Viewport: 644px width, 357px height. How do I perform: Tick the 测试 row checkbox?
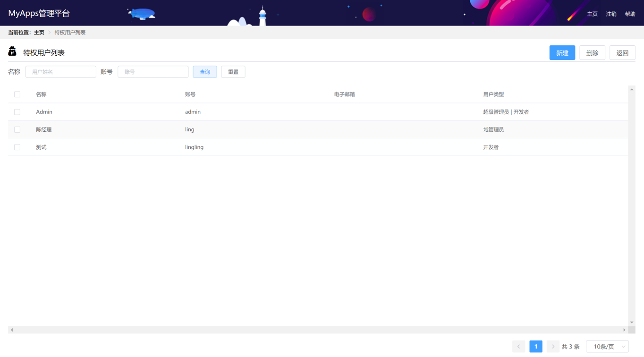[x=17, y=147]
